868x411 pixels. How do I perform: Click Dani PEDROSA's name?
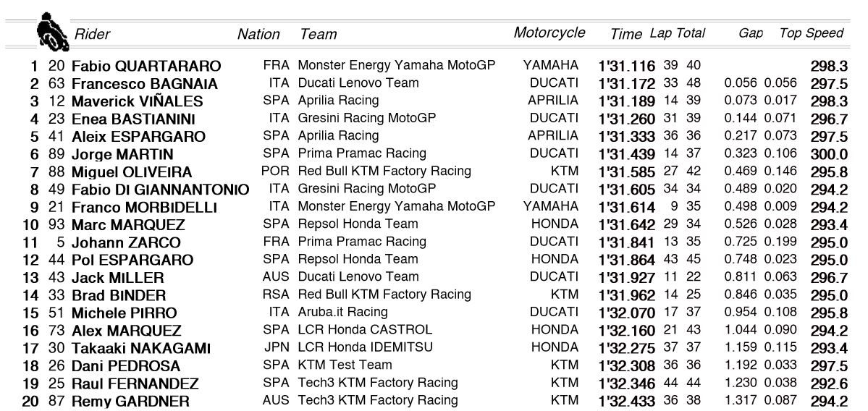point(126,366)
